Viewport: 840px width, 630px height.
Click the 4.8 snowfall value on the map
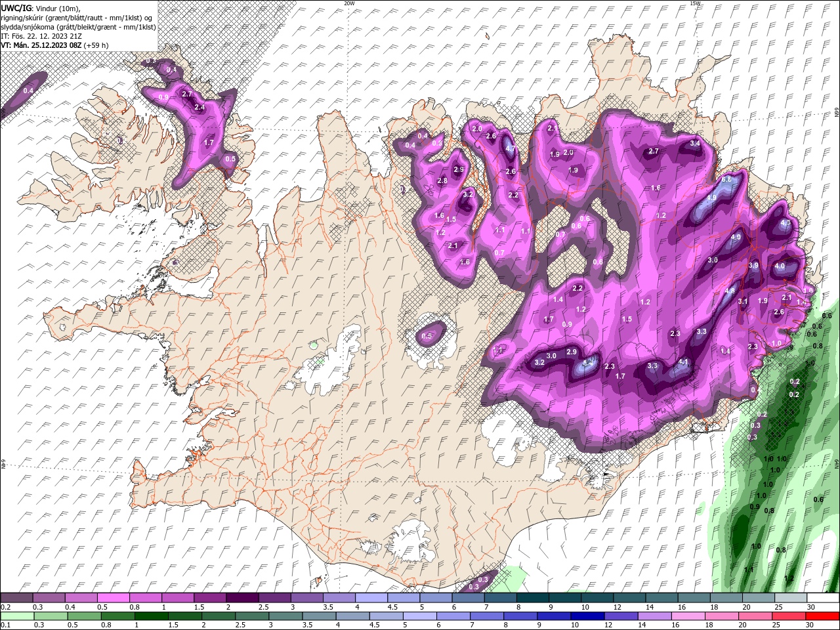(x=730, y=291)
